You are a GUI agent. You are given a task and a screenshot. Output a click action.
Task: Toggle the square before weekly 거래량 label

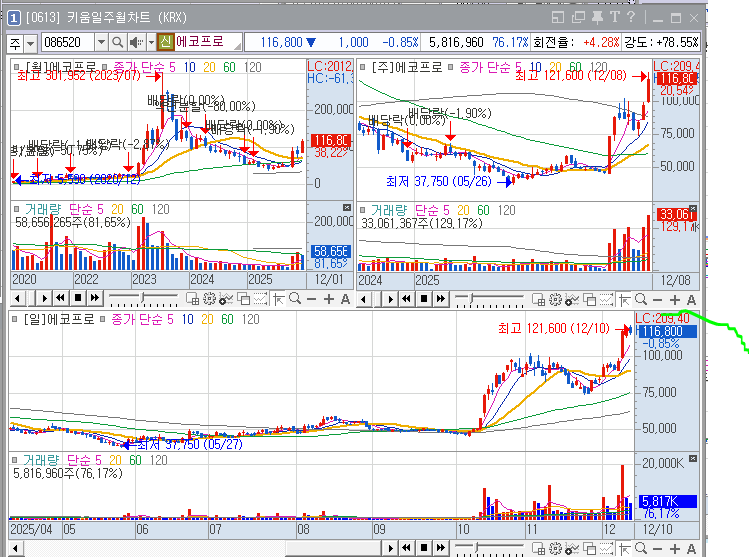pyautogui.click(x=363, y=210)
